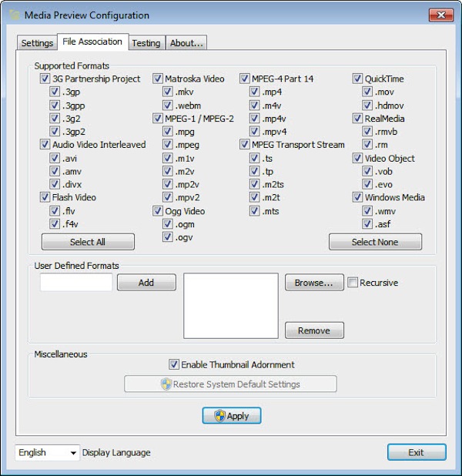Image resolution: width=462 pixels, height=476 pixels.
Task: Toggle the .m2t checkbox
Action: click(x=254, y=197)
